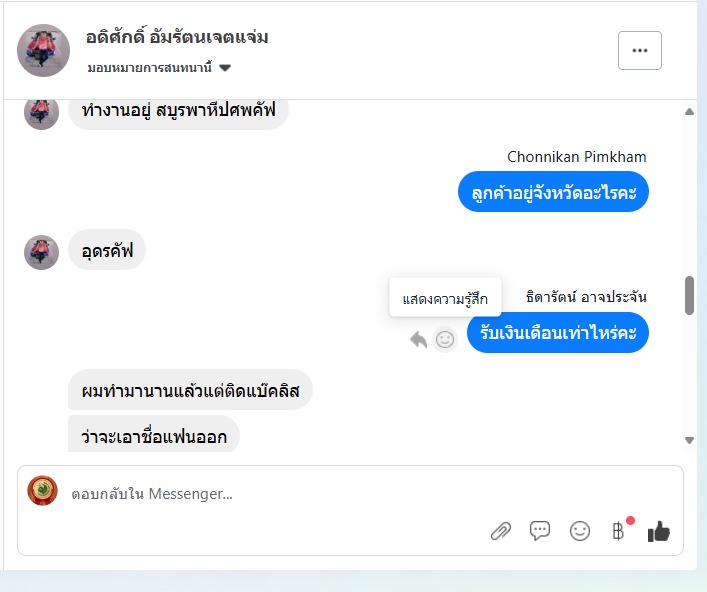The width and height of the screenshot is (707, 592).
Task: Click the scroll up arrow in chat
Action: pyautogui.click(x=689, y=112)
